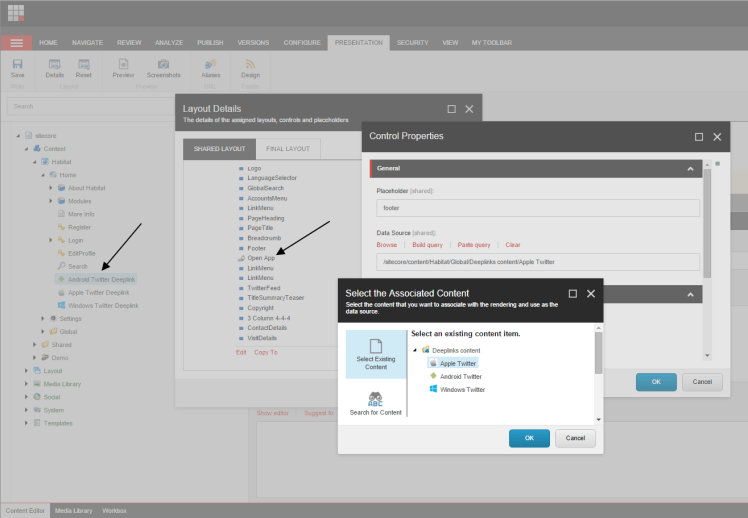This screenshot has width=748, height=518.
Task: Open the PRESENTATION ribbon tab
Action: pyautogui.click(x=359, y=43)
